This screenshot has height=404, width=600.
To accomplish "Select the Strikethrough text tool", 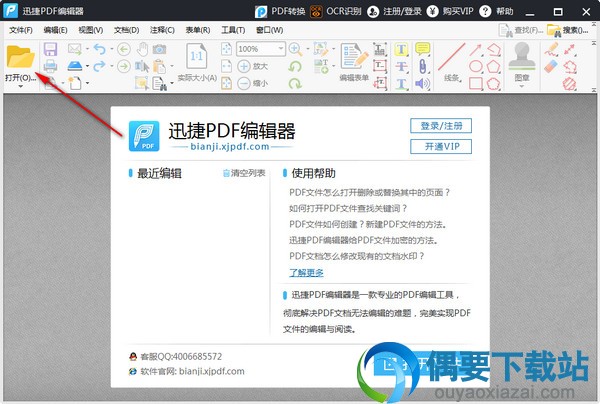I will coord(401,66).
